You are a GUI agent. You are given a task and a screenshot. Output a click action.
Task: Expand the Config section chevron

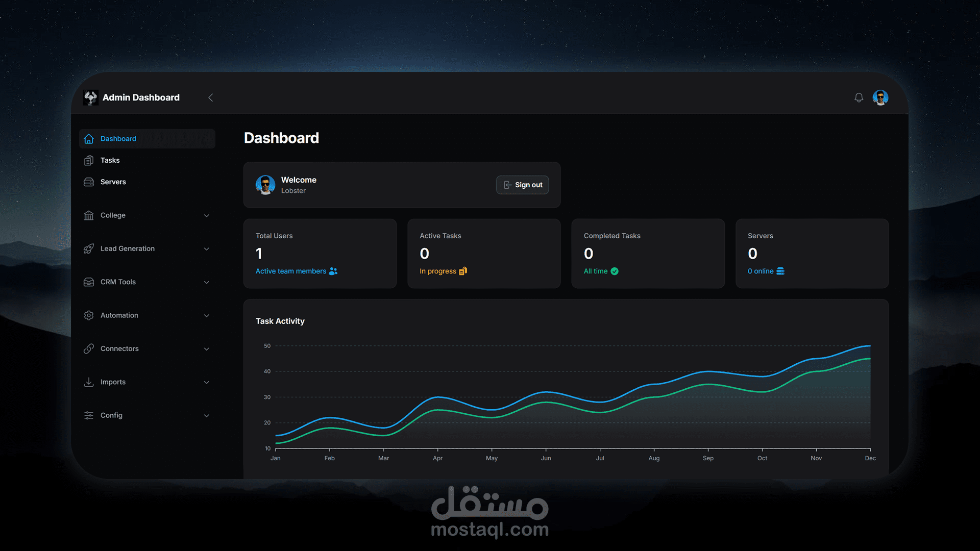207,416
